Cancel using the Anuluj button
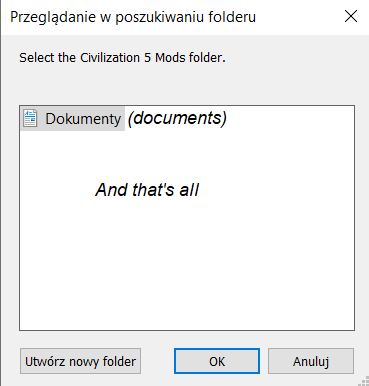Screen dimensions: 369x386 click(x=311, y=361)
